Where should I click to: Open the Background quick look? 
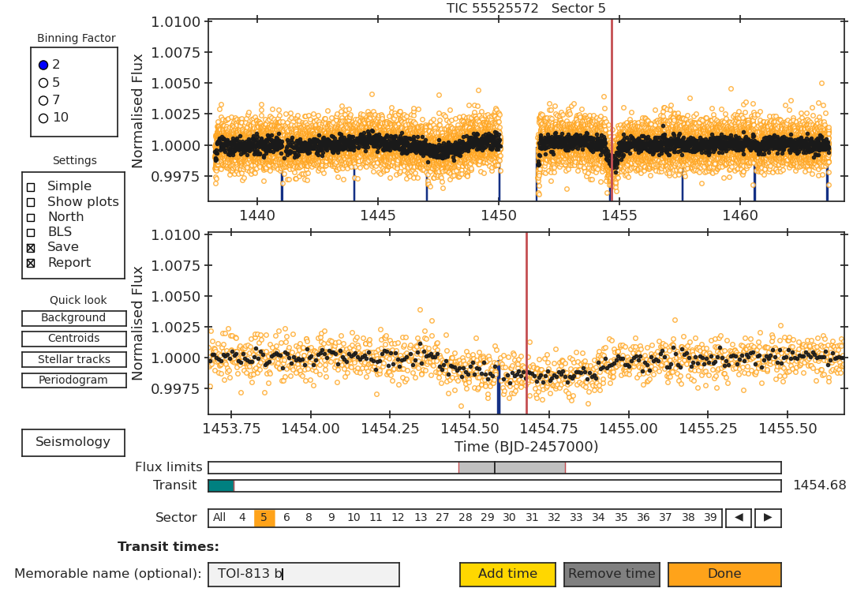pyautogui.click(x=73, y=318)
